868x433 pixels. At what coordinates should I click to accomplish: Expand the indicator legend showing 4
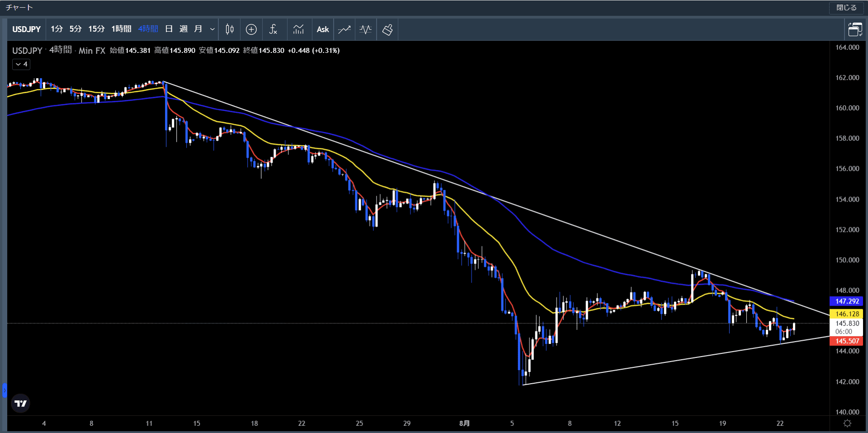(21, 64)
